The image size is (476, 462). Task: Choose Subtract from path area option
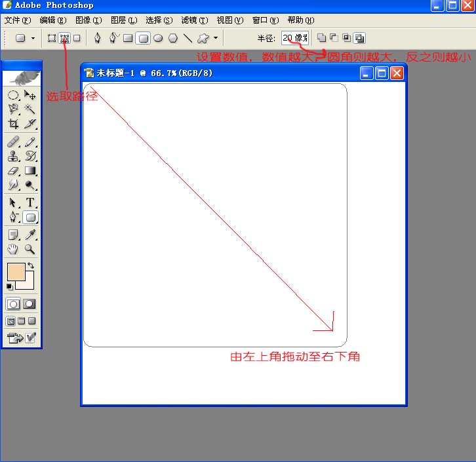coord(334,38)
